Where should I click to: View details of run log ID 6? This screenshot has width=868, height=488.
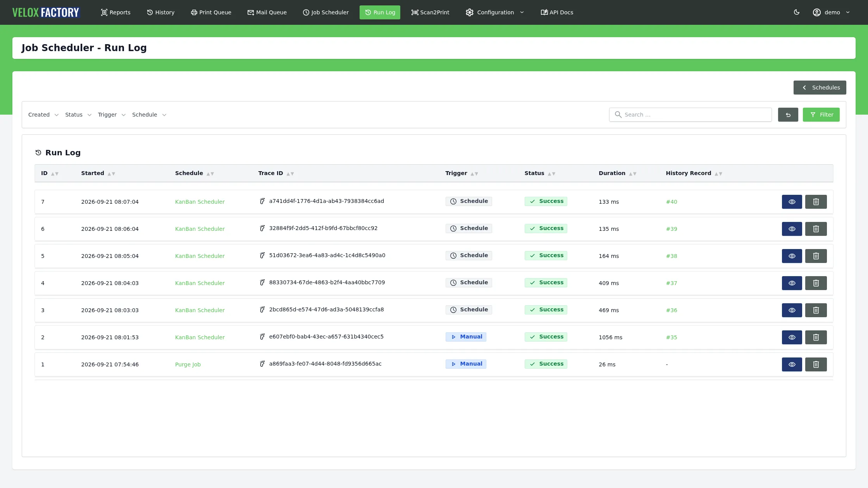click(792, 229)
